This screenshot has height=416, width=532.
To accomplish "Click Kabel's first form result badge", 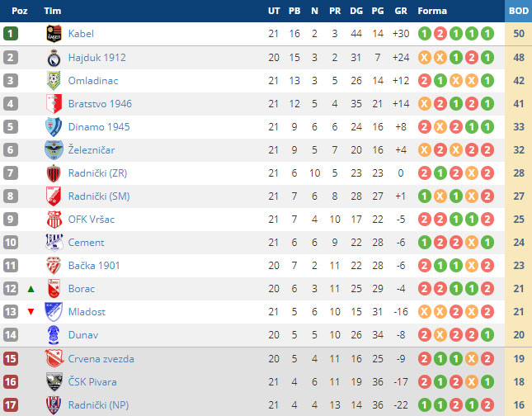I will tap(425, 34).
